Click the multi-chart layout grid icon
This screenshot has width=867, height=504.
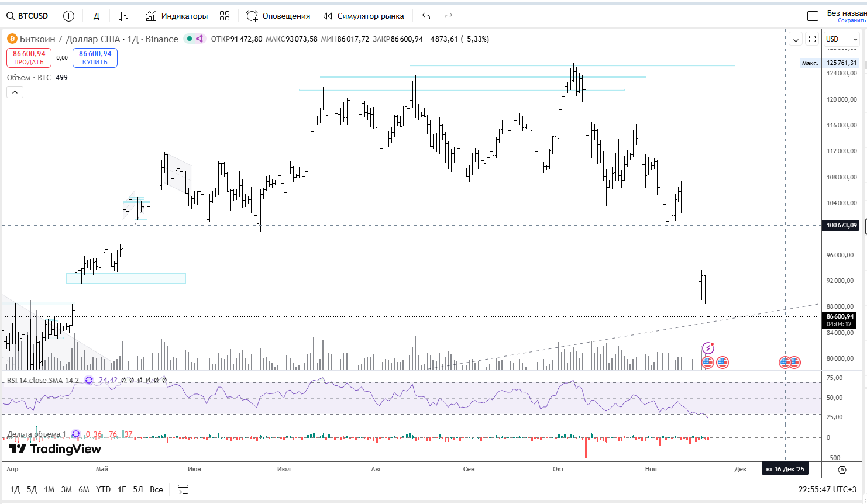[225, 16]
